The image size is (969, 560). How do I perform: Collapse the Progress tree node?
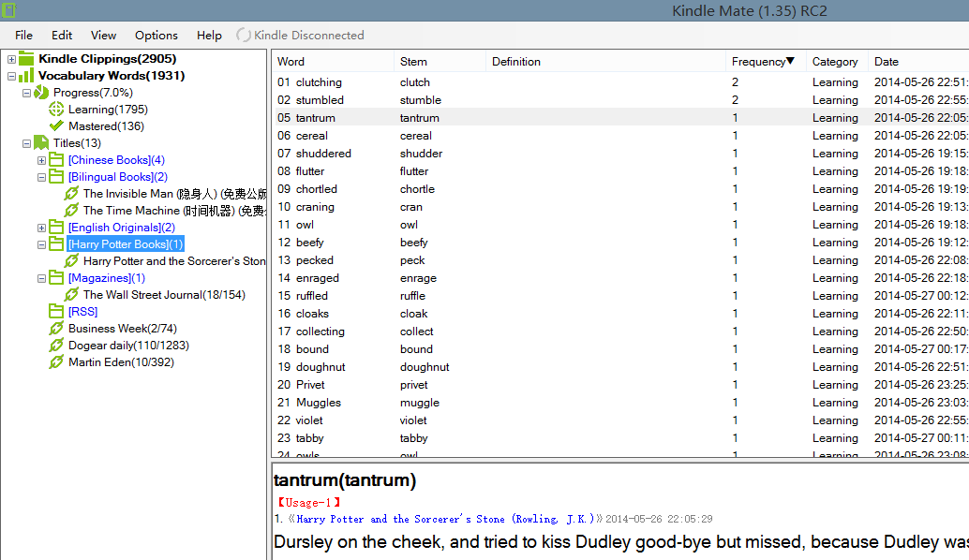(x=26, y=94)
